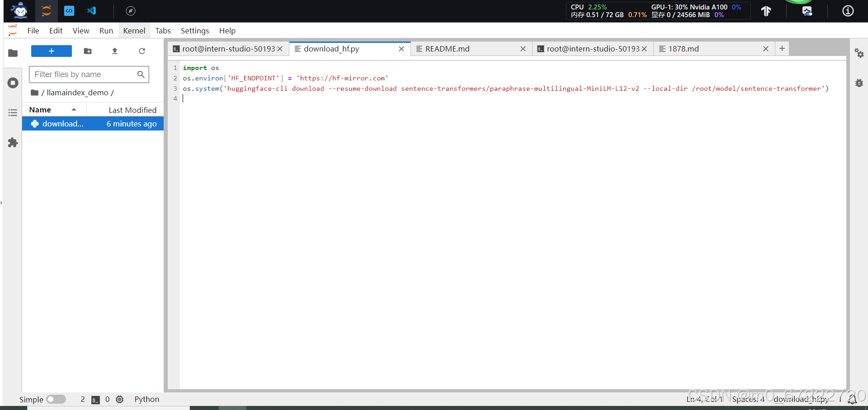Upload files using the upload arrow icon

click(114, 51)
